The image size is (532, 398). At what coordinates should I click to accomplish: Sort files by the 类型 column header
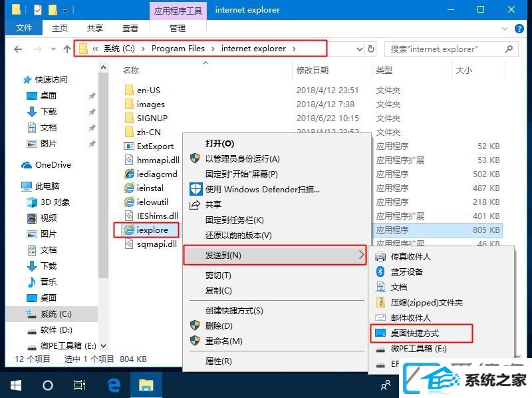384,71
